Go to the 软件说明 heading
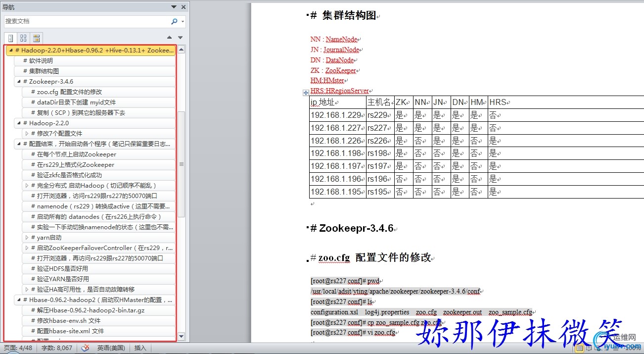The width and height of the screenshot is (644, 354). pyautogui.click(x=94, y=60)
